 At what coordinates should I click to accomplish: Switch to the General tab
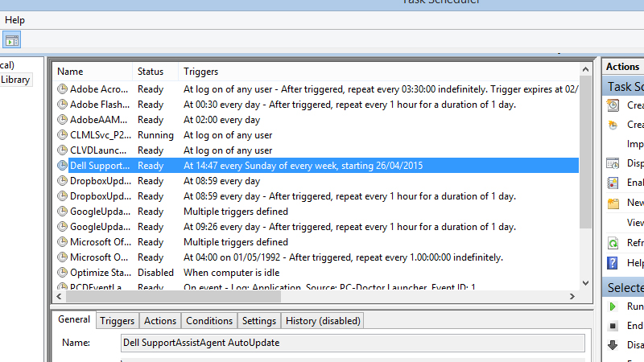(x=74, y=319)
